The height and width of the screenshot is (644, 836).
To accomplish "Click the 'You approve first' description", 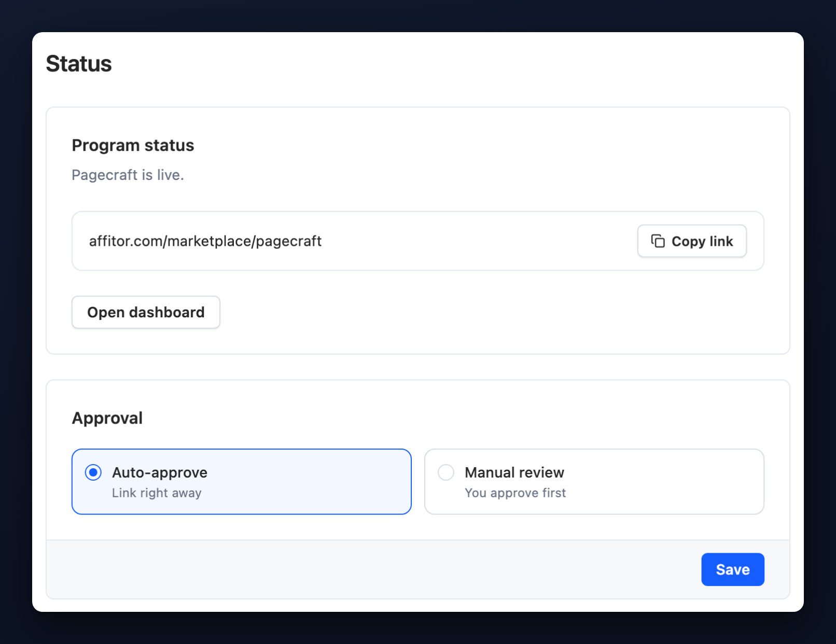I will 515,493.
